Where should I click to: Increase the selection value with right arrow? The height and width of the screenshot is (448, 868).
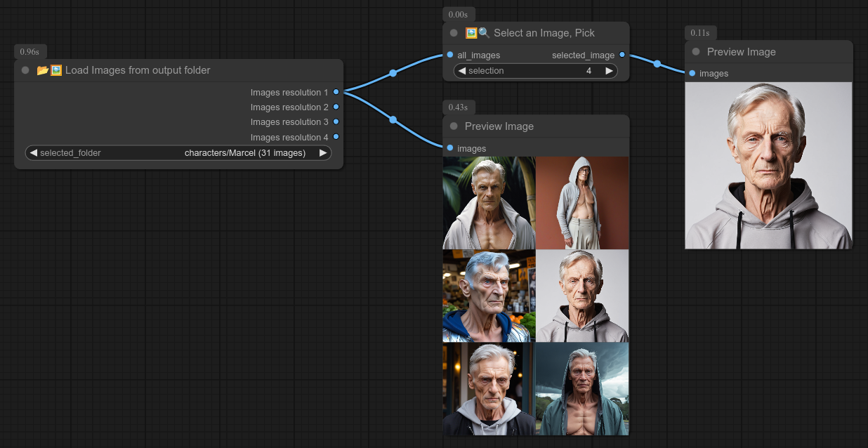click(x=610, y=70)
